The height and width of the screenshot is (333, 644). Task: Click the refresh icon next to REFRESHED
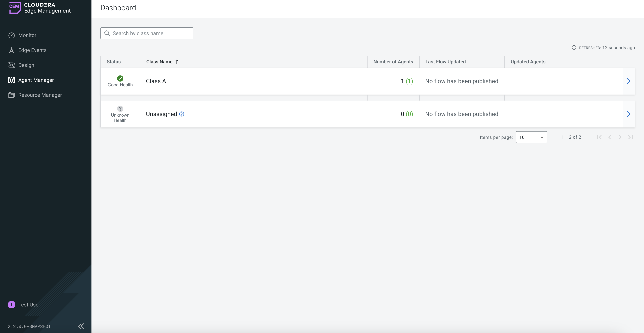[574, 47]
